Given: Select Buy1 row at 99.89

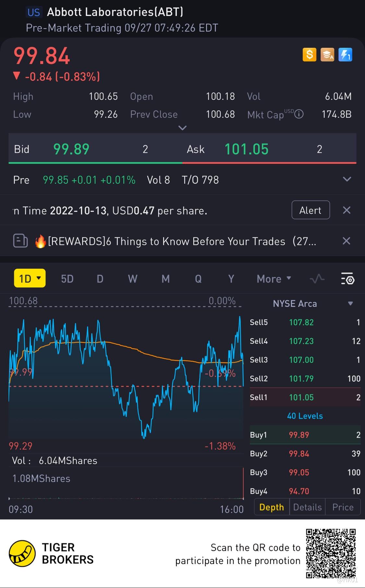Looking at the screenshot, I should [x=305, y=435].
